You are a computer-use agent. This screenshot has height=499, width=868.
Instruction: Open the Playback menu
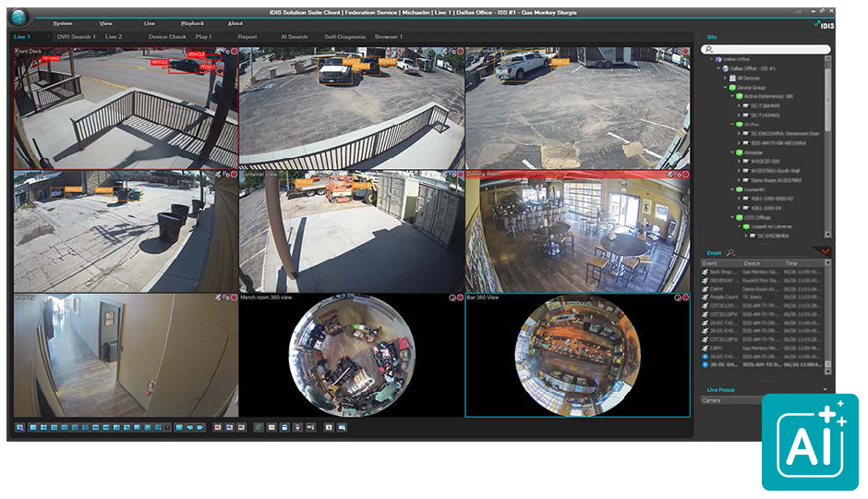click(192, 23)
